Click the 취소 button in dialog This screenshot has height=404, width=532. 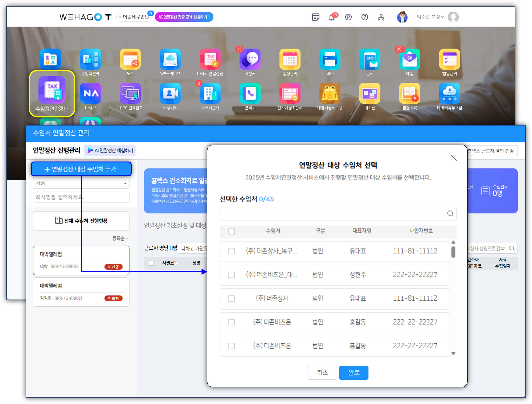(x=322, y=372)
